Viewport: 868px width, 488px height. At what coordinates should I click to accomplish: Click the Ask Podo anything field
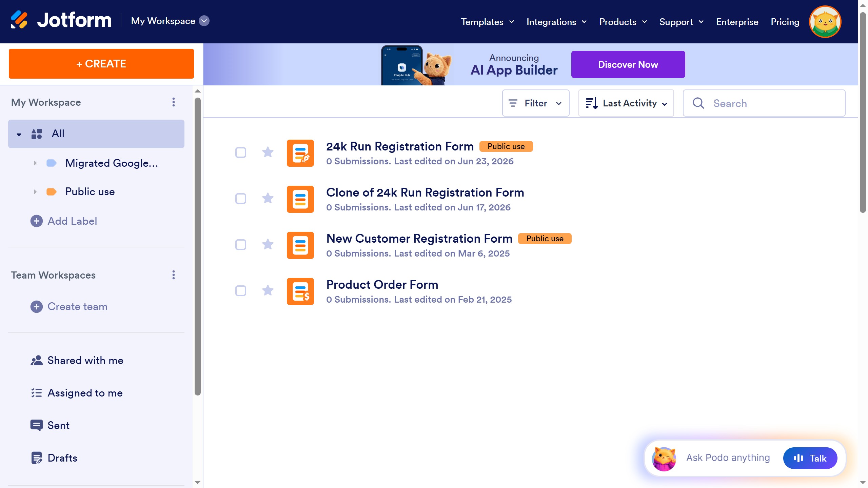pos(728,458)
